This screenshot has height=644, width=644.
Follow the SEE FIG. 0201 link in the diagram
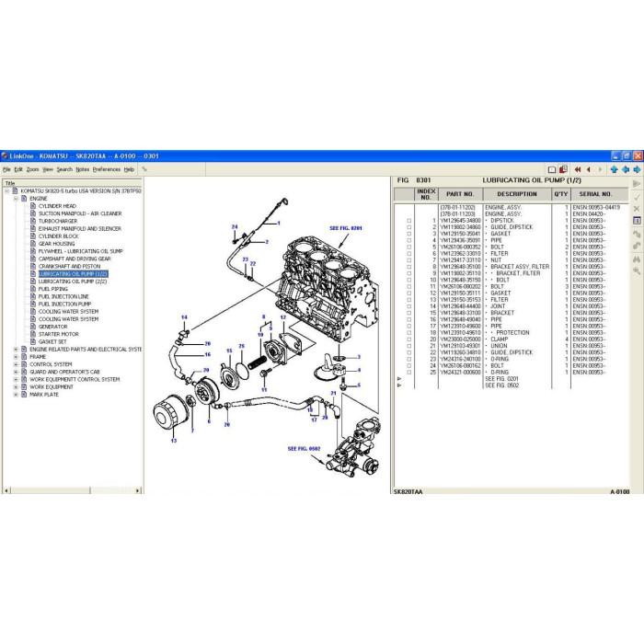[x=346, y=228]
